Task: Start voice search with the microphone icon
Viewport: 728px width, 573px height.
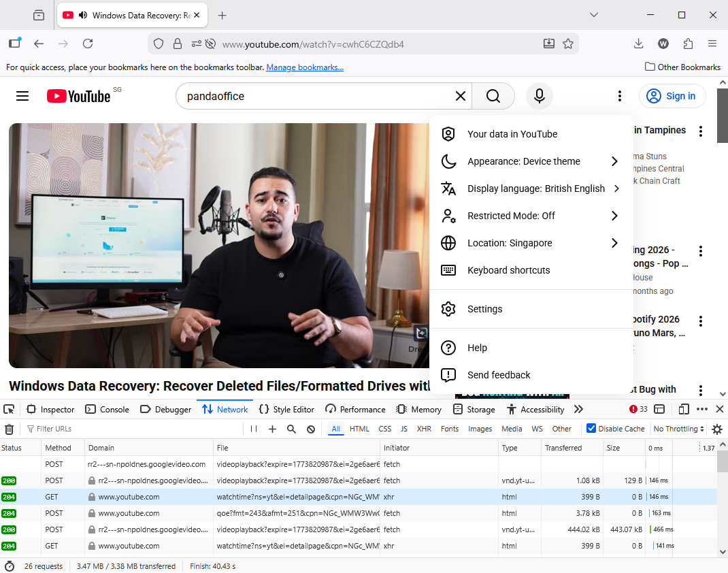Action: tap(539, 96)
